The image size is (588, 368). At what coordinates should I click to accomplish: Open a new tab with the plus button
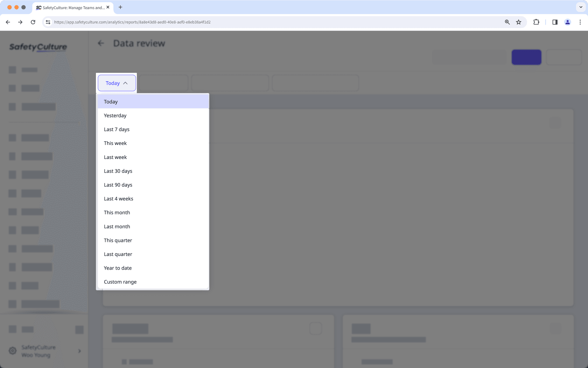pos(120,7)
